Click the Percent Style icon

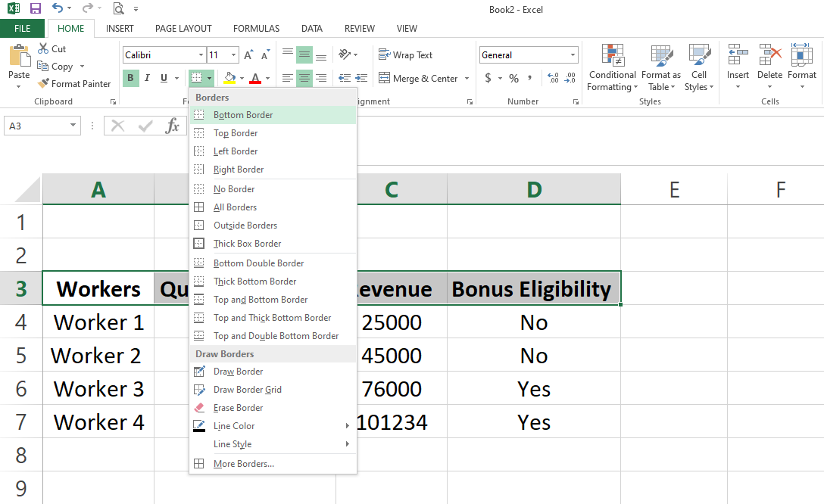tap(513, 79)
